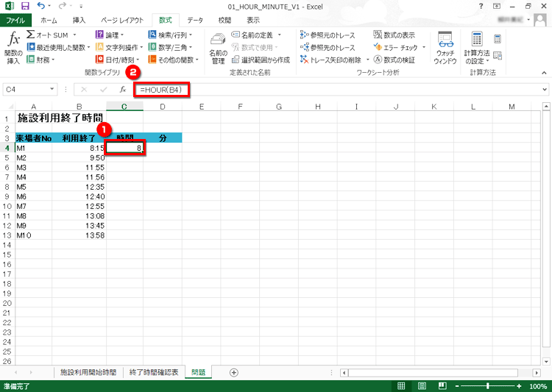Switch to Normal view in status bar

pyautogui.click(x=401, y=385)
